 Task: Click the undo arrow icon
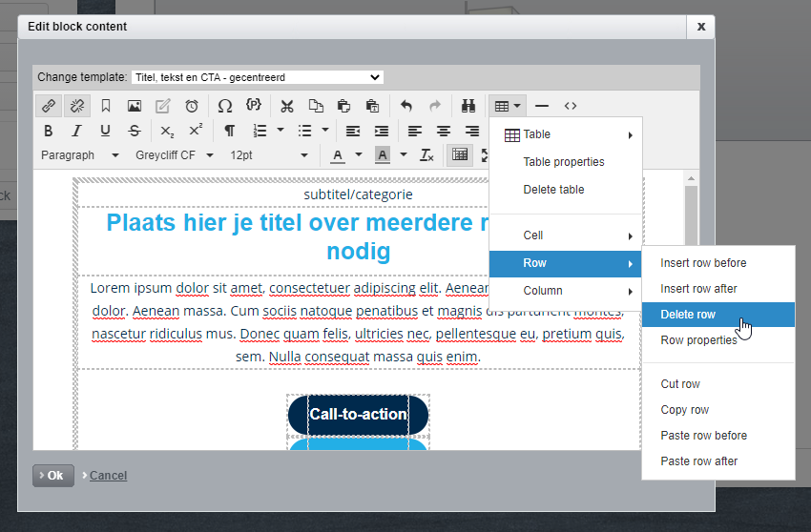click(406, 106)
